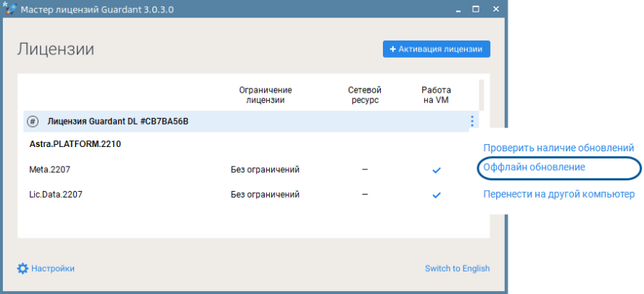Open the three-dot menu for Guardant DL license
644x294 pixels.
coord(472,122)
